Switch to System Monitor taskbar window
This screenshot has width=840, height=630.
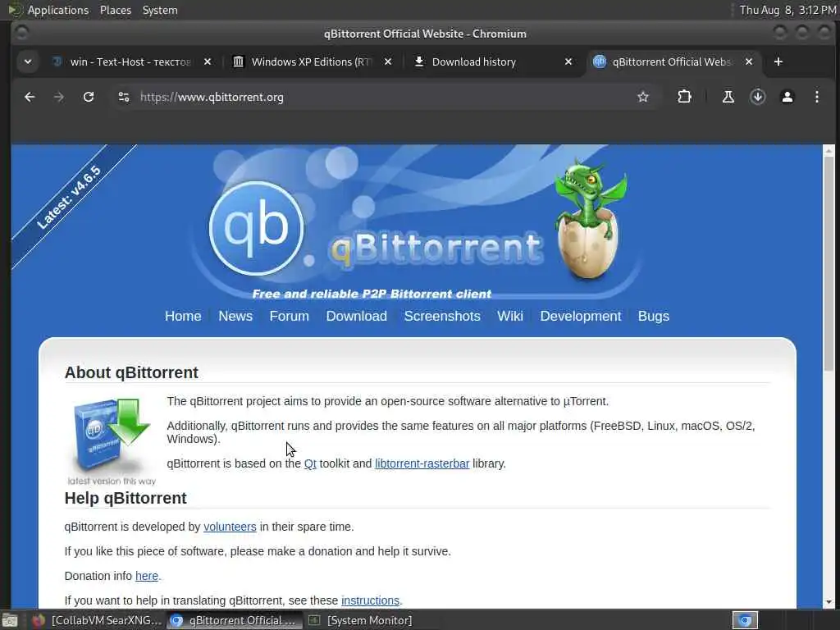tap(360, 620)
